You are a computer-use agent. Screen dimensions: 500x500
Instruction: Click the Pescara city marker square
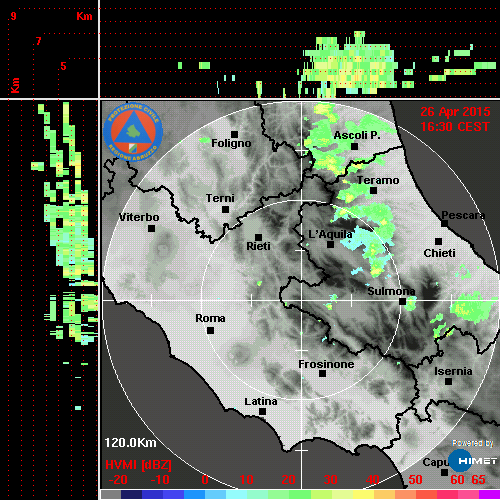(445, 224)
